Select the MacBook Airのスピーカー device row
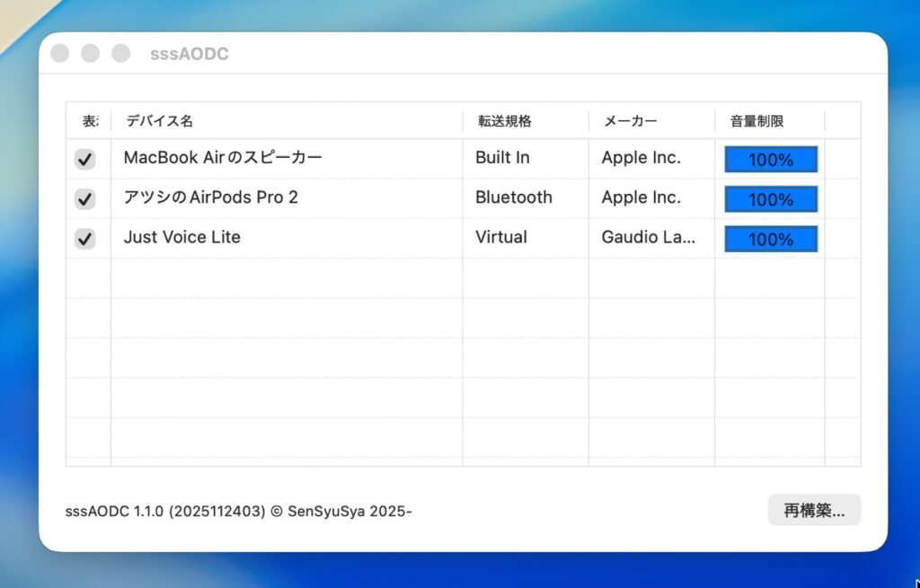This screenshot has height=588, width=920. pyautogui.click(x=223, y=158)
